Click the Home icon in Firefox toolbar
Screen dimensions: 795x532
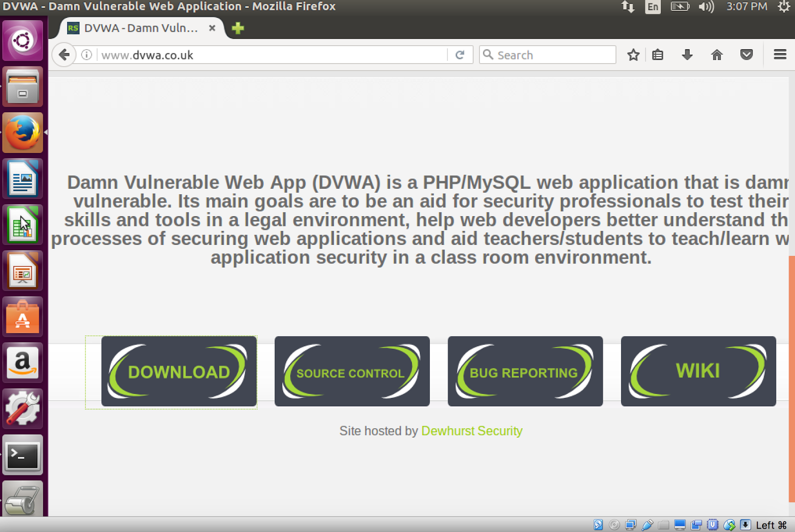[x=717, y=55]
